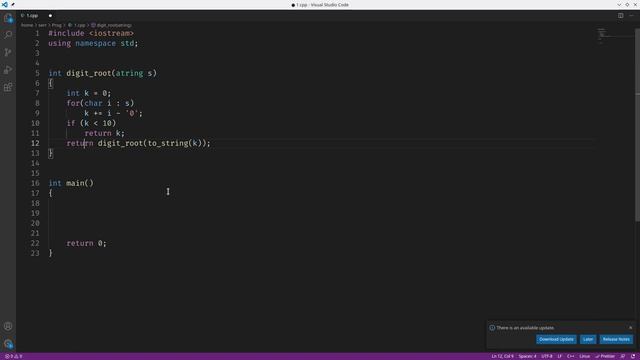Open the Source Control view
Image resolution: width=640 pixels, height=360 pixels.
coord(8,52)
